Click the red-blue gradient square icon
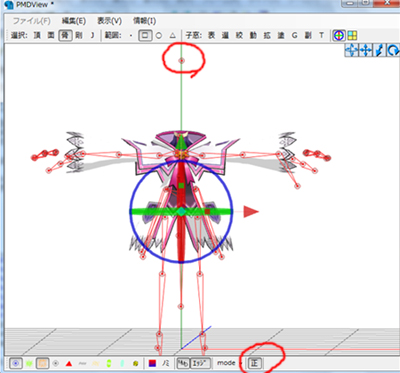 click(152, 363)
